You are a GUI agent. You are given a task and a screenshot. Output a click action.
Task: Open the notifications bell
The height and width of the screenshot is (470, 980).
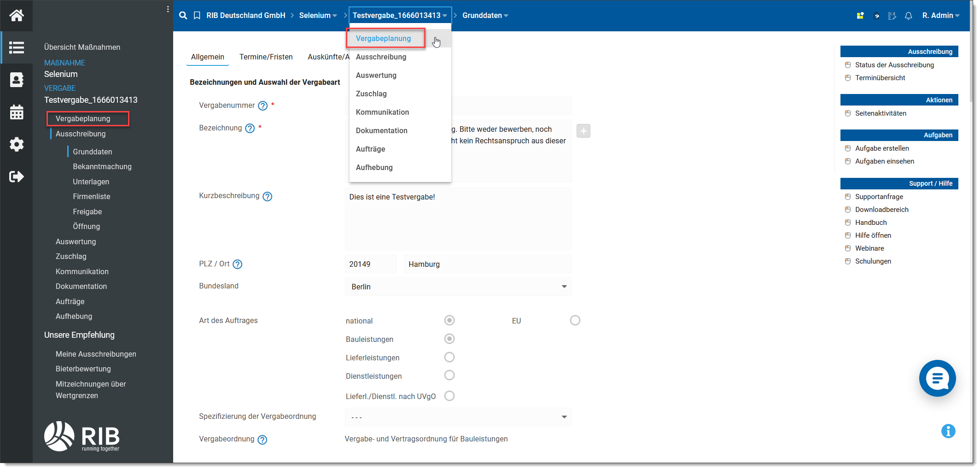(909, 16)
